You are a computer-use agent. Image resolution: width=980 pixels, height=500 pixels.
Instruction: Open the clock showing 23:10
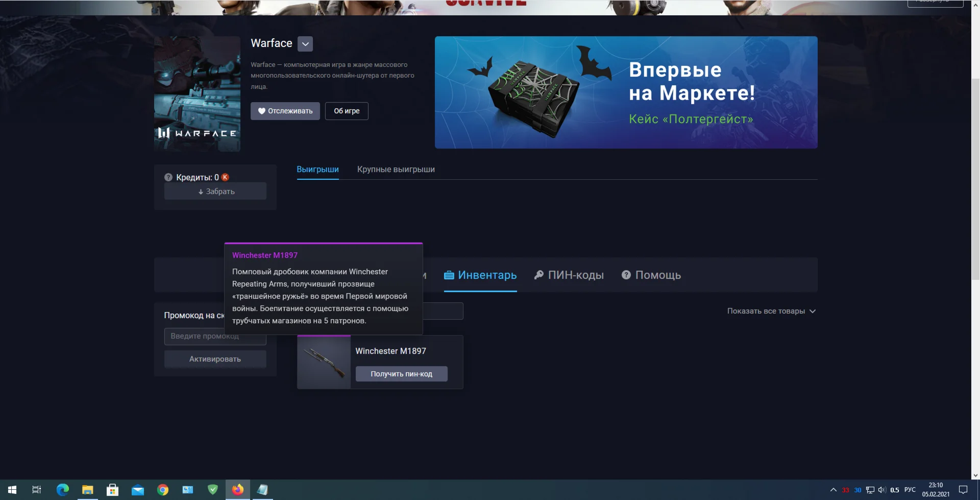click(x=936, y=490)
